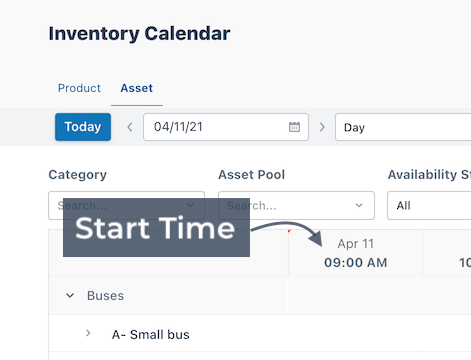Select the Asset tab
Image resolution: width=471 pixels, height=360 pixels.
pyautogui.click(x=137, y=88)
